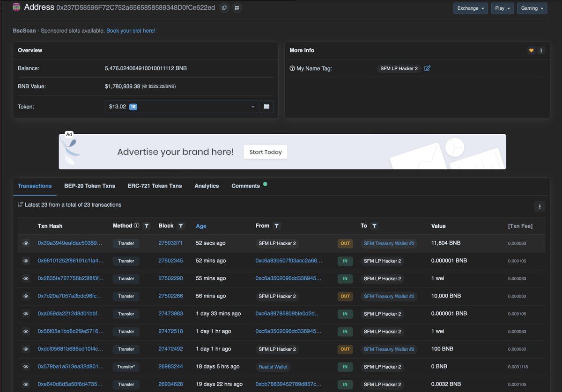
Task: Open the Comments tab
Action: [x=245, y=186]
